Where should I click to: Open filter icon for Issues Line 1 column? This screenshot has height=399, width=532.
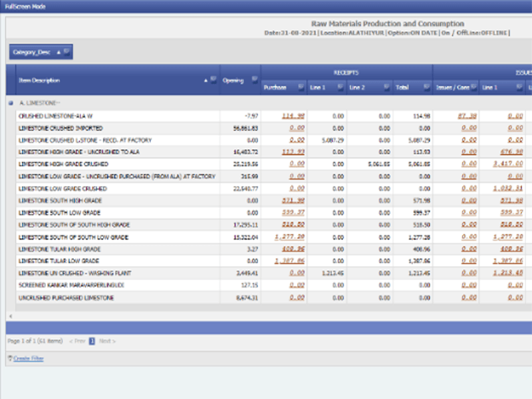pos(519,87)
